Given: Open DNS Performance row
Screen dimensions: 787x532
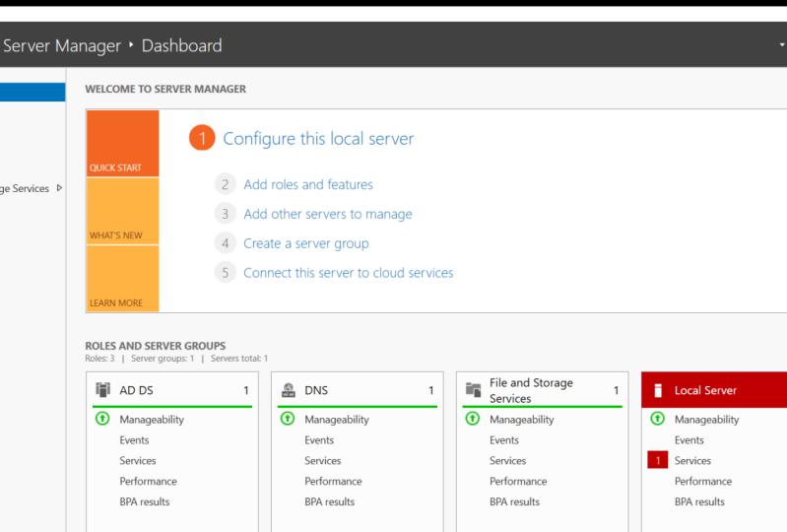Looking at the screenshot, I should [x=333, y=482].
